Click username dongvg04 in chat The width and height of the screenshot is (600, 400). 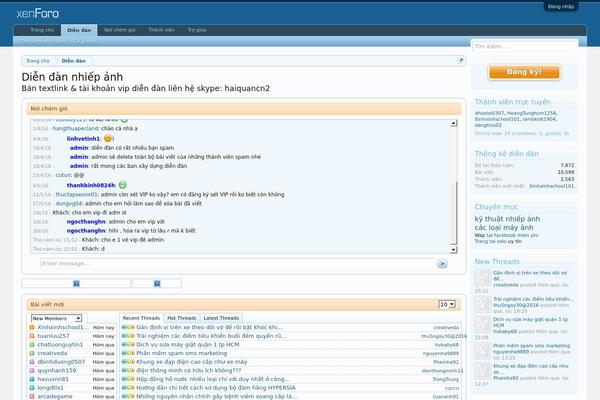[69, 203]
